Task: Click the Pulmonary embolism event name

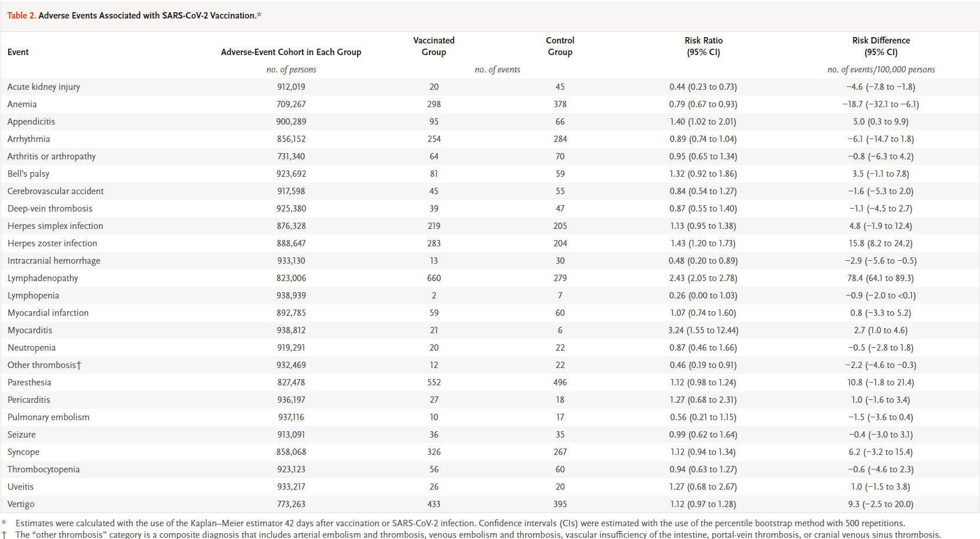Action: click(48, 417)
